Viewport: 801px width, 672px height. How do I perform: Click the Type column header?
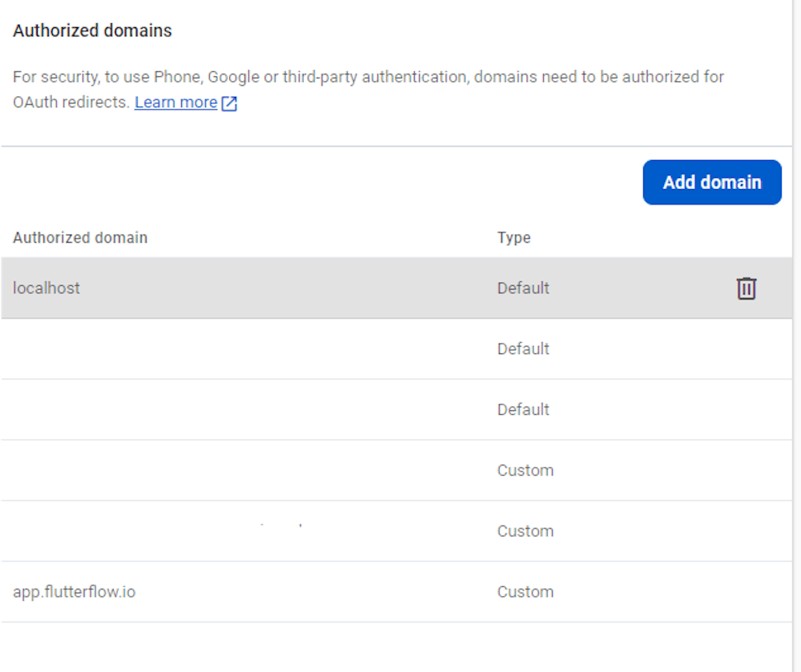(513, 238)
